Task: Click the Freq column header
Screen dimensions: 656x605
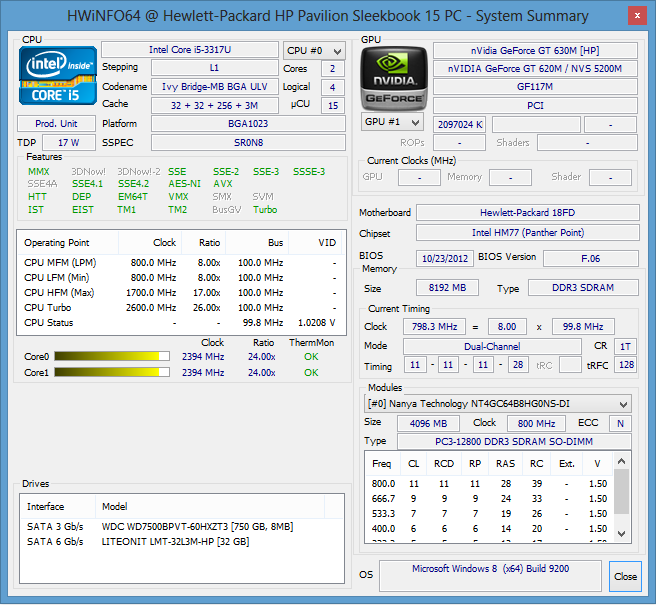Action: (x=382, y=464)
